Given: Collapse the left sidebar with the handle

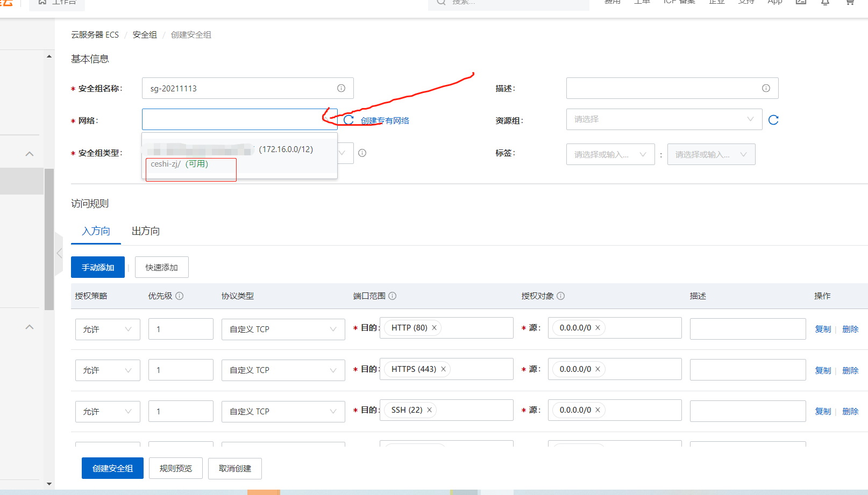Looking at the screenshot, I should (x=59, y=253).
